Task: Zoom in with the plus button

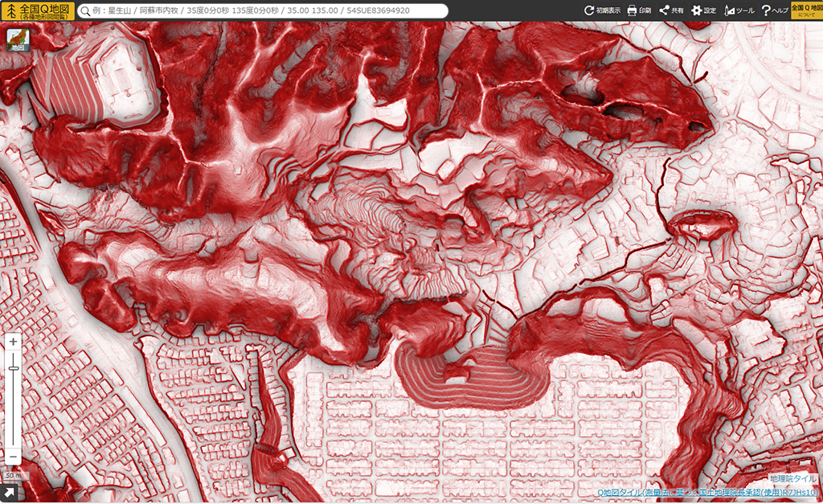Action: point(14,342)
